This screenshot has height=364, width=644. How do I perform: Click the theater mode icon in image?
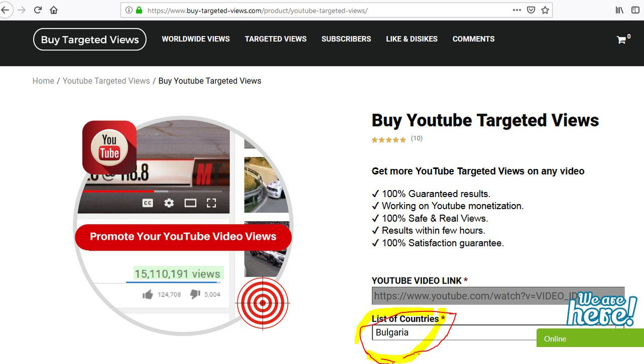tap(190, 203)
